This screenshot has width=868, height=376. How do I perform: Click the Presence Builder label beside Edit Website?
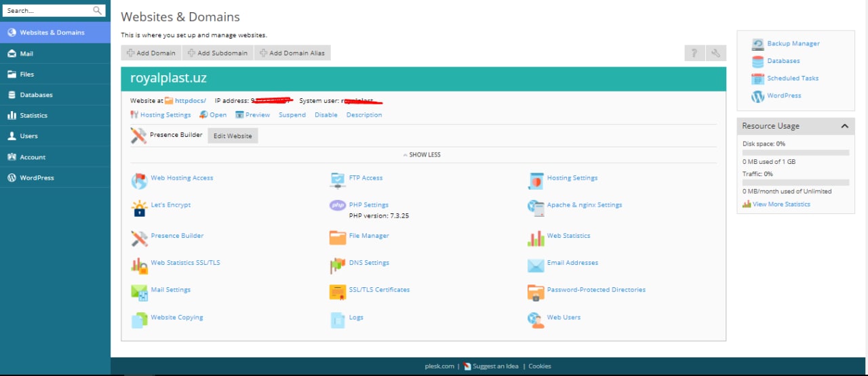[176, 135]
